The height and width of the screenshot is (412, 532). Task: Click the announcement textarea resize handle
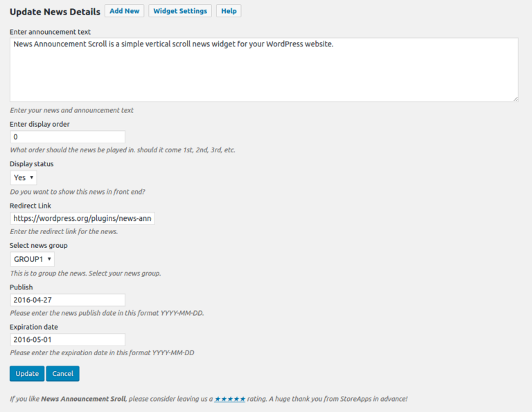tap(515, 98)
